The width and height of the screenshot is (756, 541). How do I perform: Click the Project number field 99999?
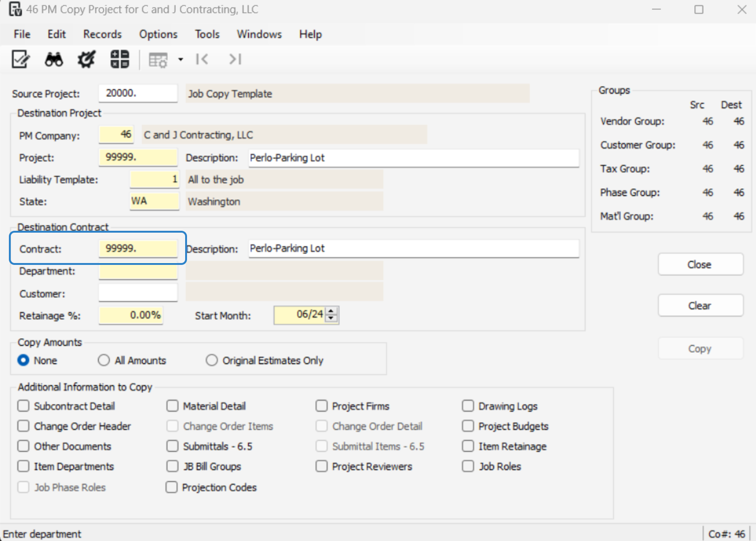tap(138, 157)
